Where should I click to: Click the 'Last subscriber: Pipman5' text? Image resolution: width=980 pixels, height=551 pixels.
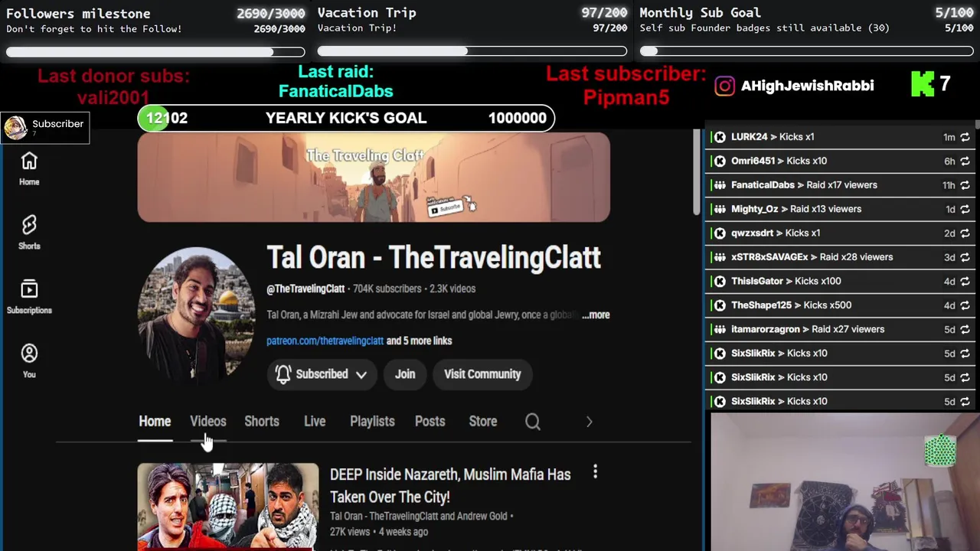626,85
